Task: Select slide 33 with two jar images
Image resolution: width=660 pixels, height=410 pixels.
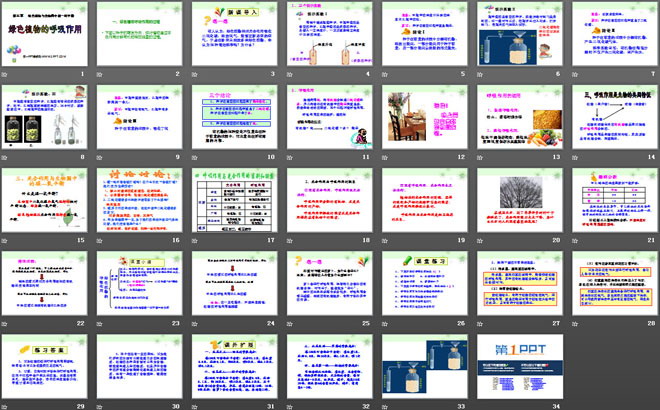Action: click(x=423, y=368)
